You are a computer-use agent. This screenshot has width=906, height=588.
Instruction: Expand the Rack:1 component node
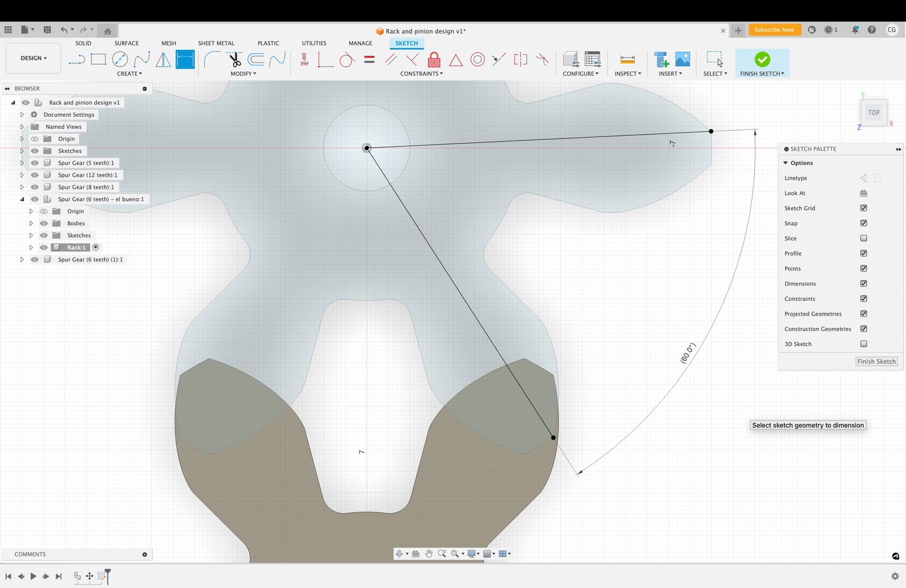click(x=31, y=247)
